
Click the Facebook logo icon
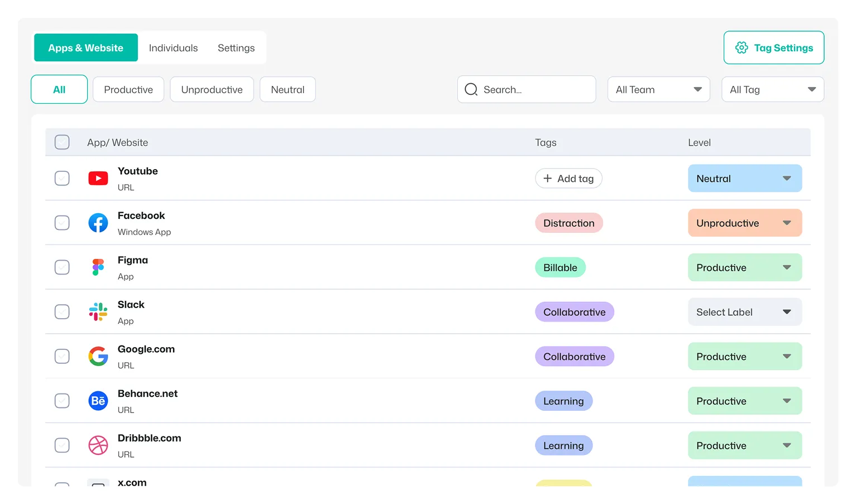(x=98, y=223)
